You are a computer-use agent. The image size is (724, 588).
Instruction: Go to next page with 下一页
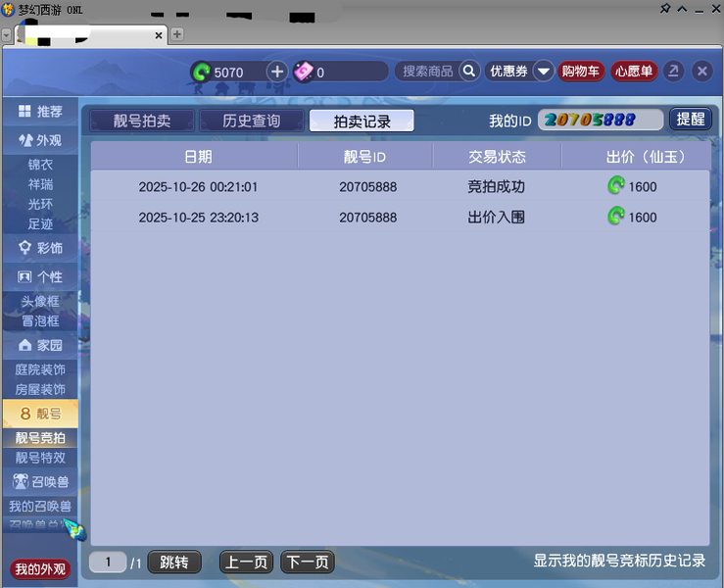308,563
